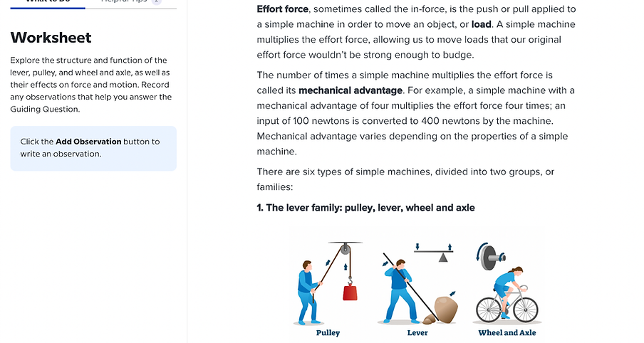The image size is (644, 343).
Task: Click the lever family numbered heading
Action: click(365, 208)
